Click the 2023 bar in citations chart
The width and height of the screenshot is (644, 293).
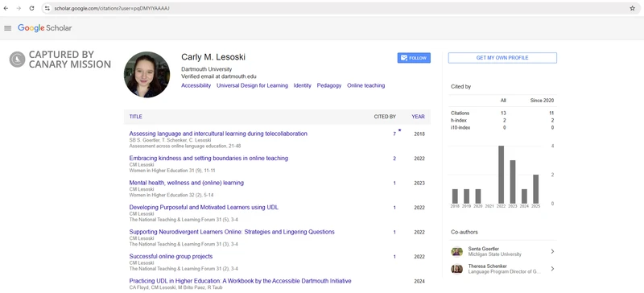pos(513,182)
